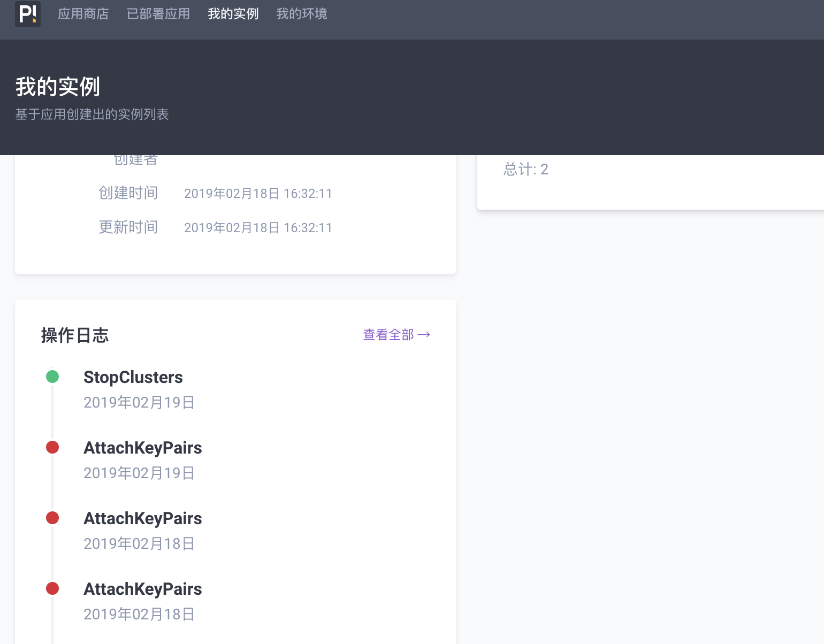Select the StopClusters log entry

pos(133,377)
